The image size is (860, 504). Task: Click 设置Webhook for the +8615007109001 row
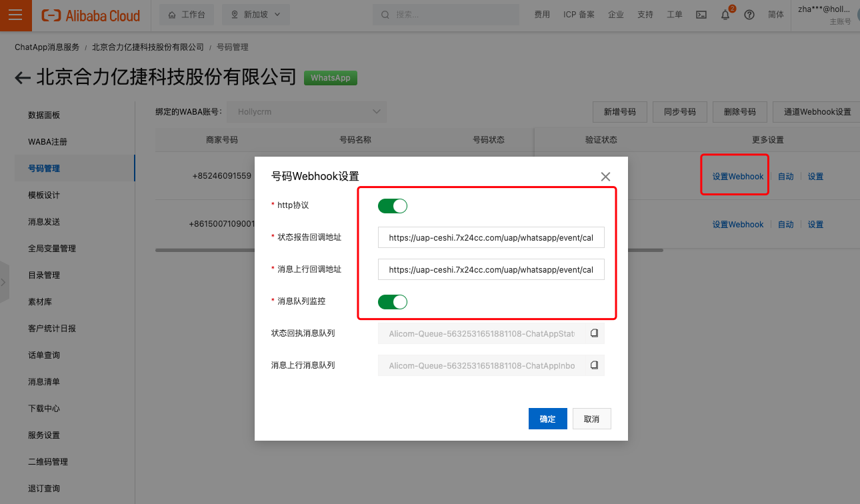tap(738, 225)
